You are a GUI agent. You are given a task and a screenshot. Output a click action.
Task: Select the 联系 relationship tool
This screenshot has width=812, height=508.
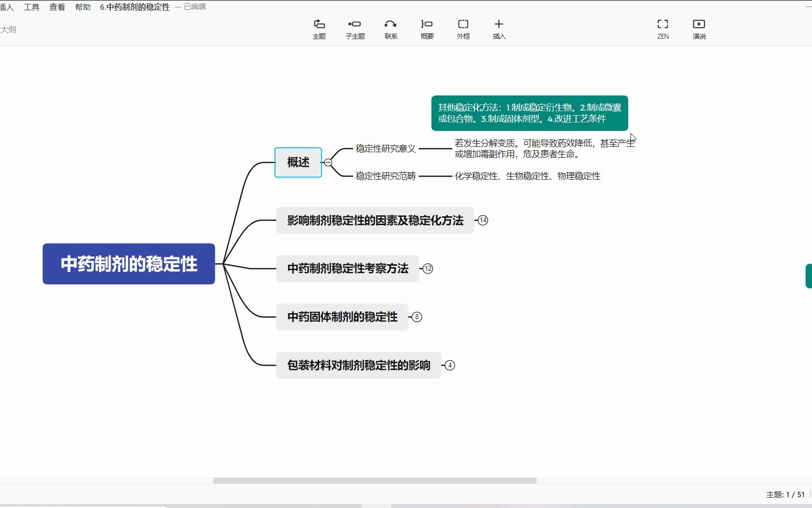coord(391,29)
